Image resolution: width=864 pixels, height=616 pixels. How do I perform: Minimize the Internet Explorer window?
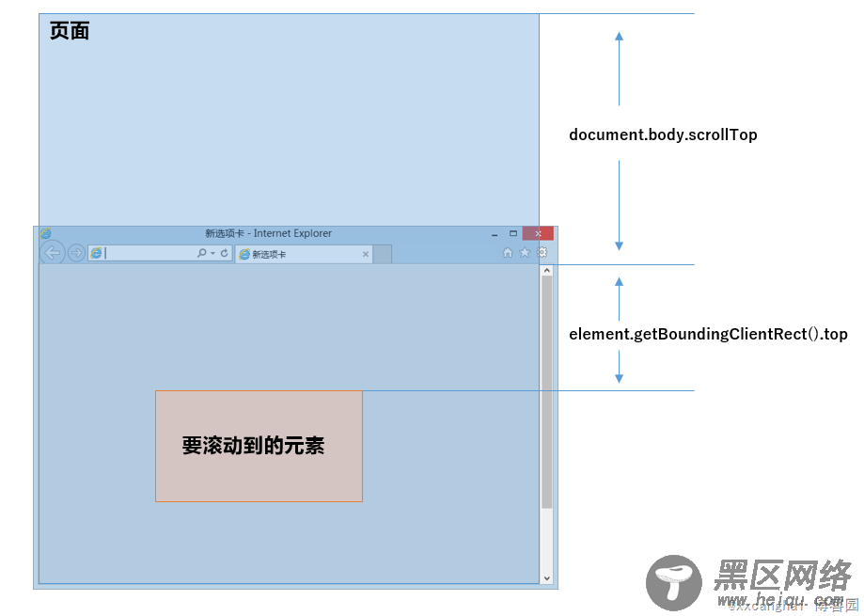click(x=495, y=233)
